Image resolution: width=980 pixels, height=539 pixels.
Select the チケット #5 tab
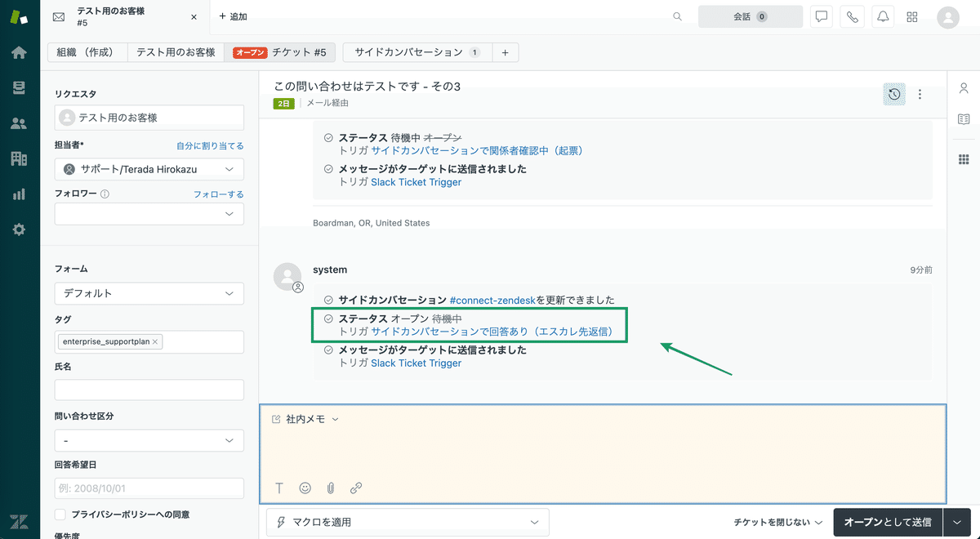pos(279,52)
